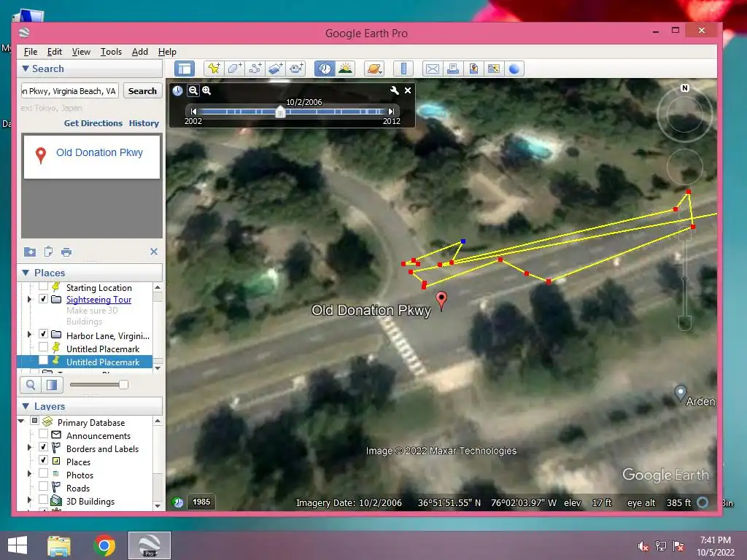Image resolution: width=747 pixels, height=560 pixels.
Task: Open the Tools menu
Action: (x=111, y=52)
